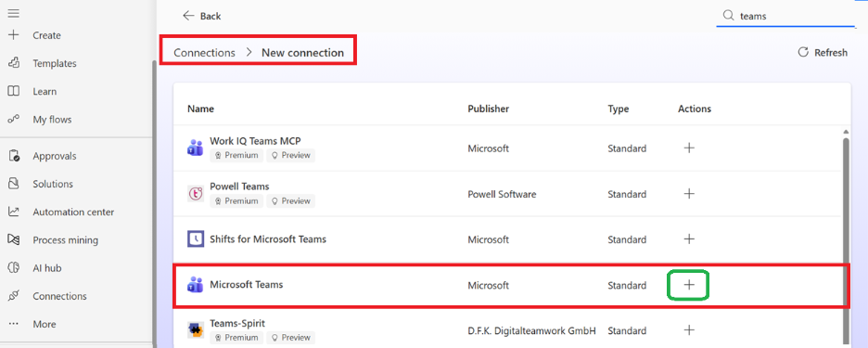Click the Create plus icon in sidebar
This screenshot has width=868, height=348.
(x=13, y=35)
